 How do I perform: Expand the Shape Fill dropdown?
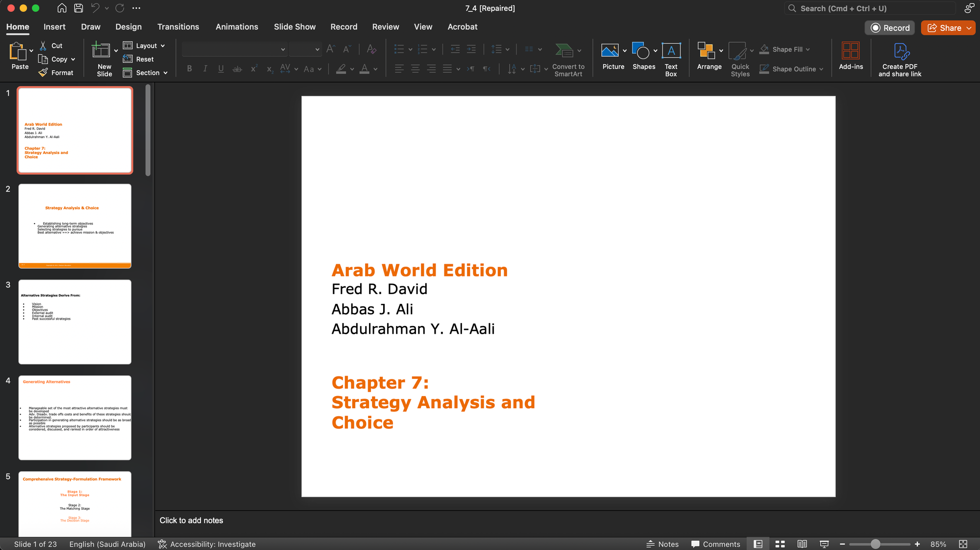[808, 49]
